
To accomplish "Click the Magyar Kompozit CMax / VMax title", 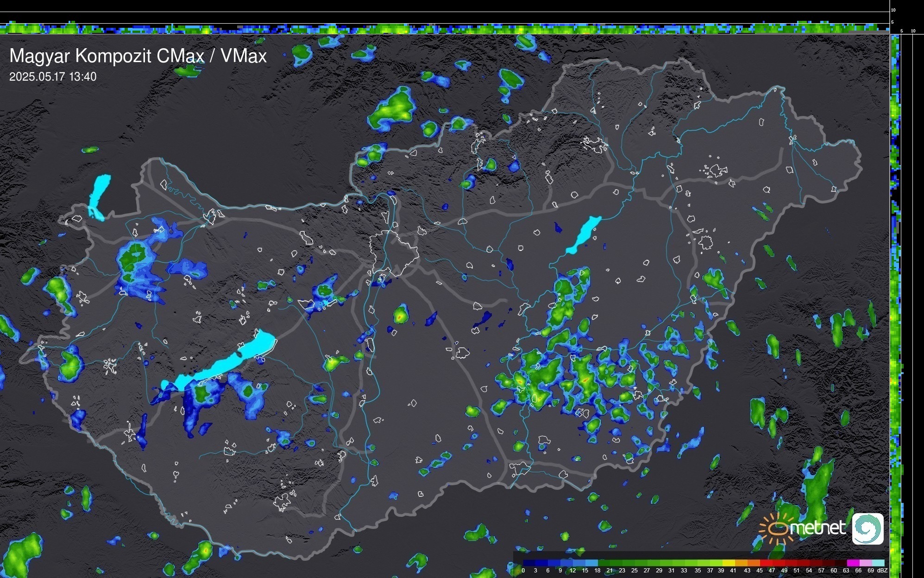I will coord(138,56).
